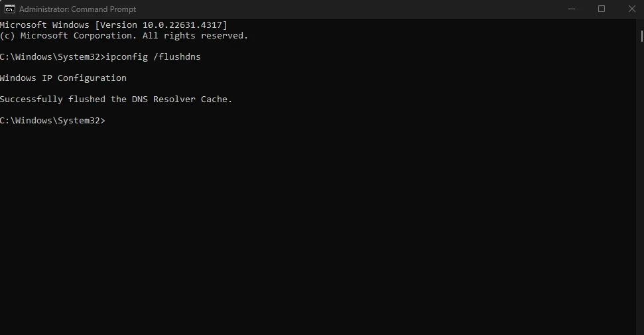Maximize the Command Prompt window
This screenshot has width=644, height=335.
pyautogui.click(x=602, y=9)
